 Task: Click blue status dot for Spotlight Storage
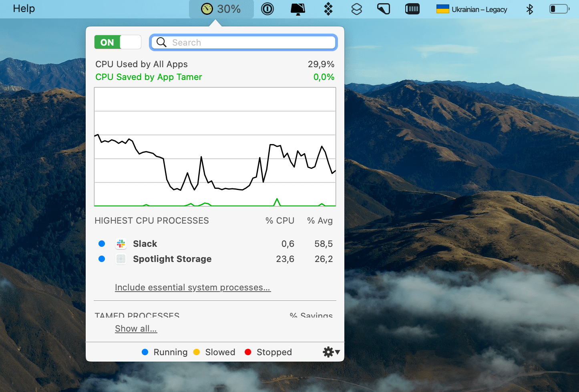[102, 259]
